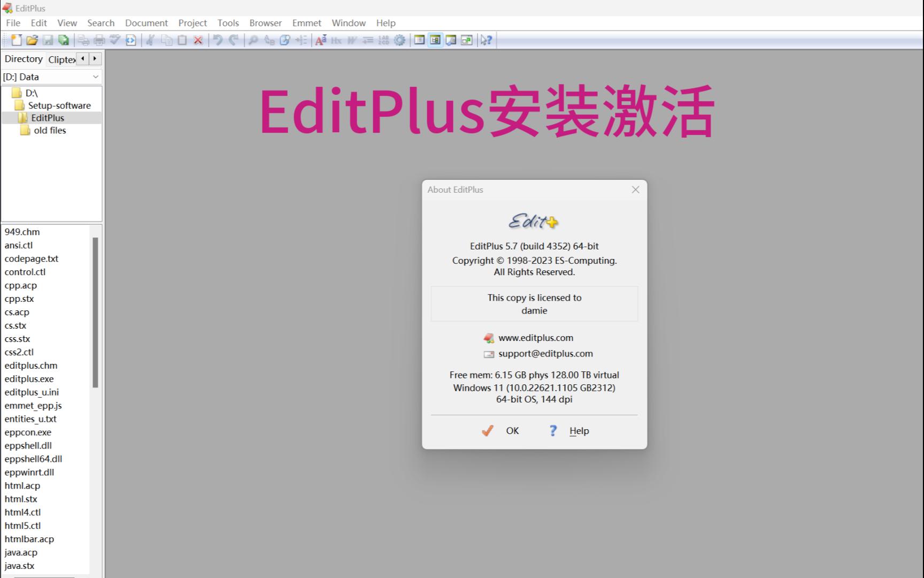Click the Paste clipboard icon
The width and height of the screenshot is (924, 578).
[x=182, y=40]
